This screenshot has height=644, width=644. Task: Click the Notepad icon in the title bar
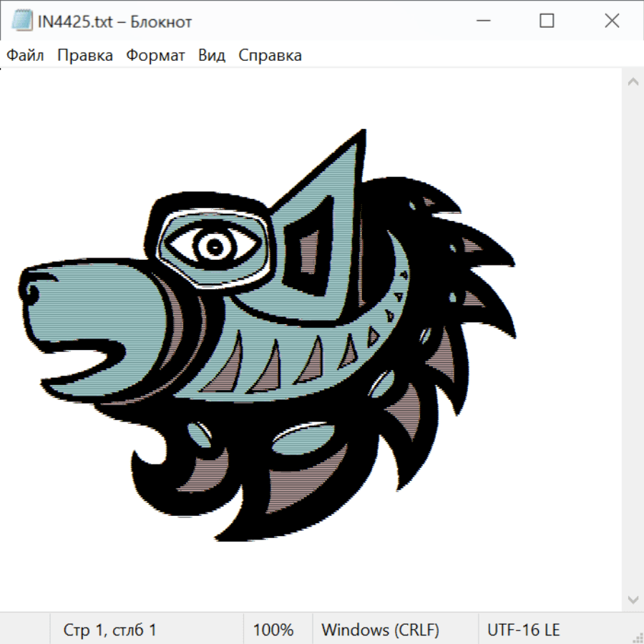pos(21,21)
